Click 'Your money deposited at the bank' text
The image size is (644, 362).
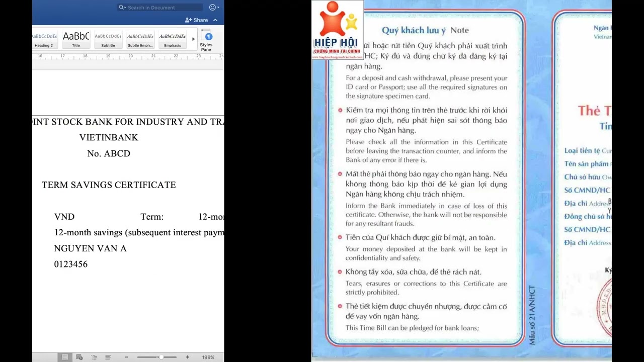tap(426, 253)
